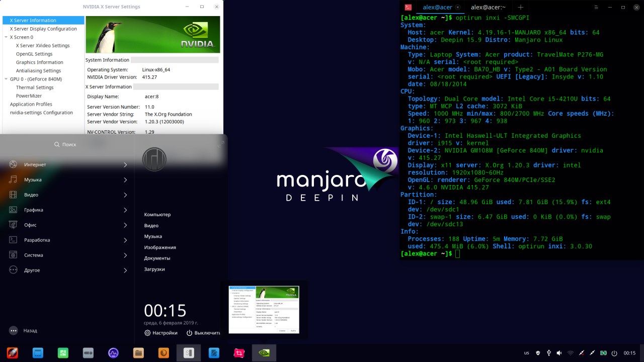Open the Музыка folder link
The image size is (644, 362).
153,236
